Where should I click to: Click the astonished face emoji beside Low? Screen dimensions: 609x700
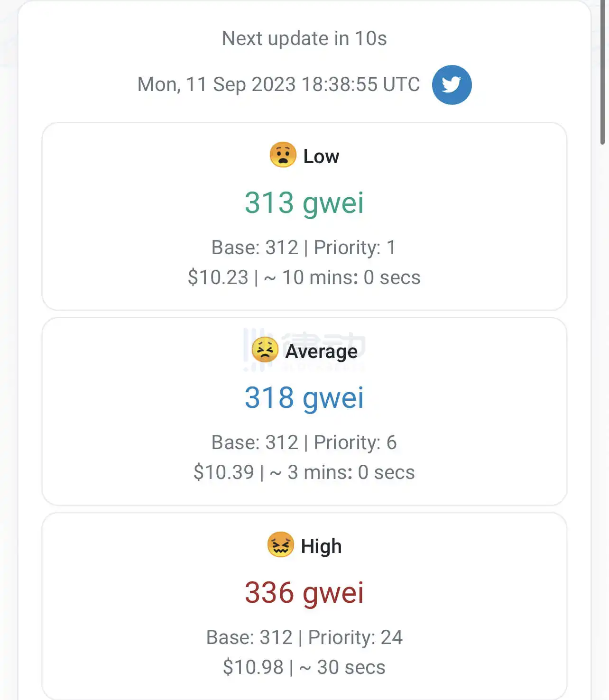[x=283, y=155]
